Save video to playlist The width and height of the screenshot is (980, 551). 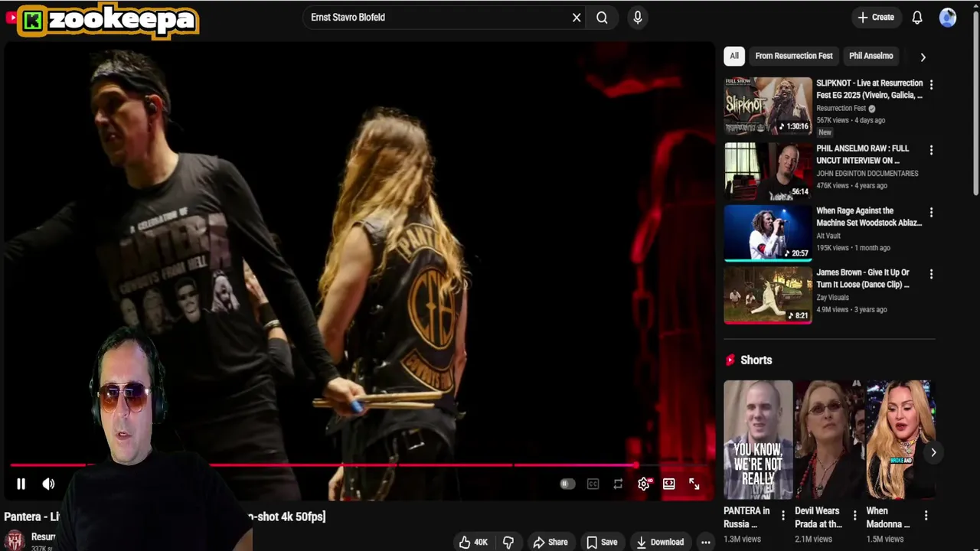point(602,542)
